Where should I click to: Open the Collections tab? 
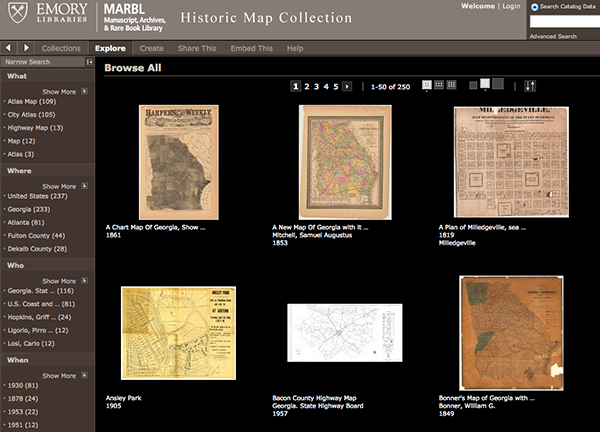click(61, 48)
